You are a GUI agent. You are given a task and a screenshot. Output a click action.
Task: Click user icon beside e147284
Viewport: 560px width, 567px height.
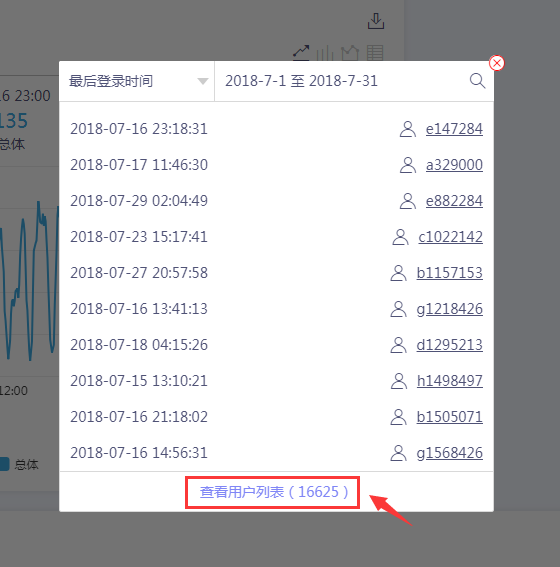(408, 129)
